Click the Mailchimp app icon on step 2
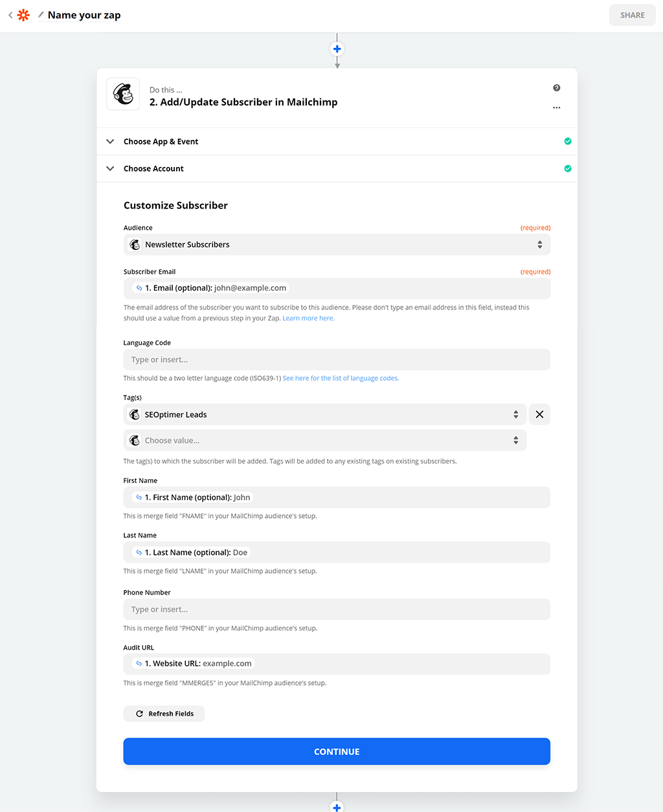 pos(122,94)
